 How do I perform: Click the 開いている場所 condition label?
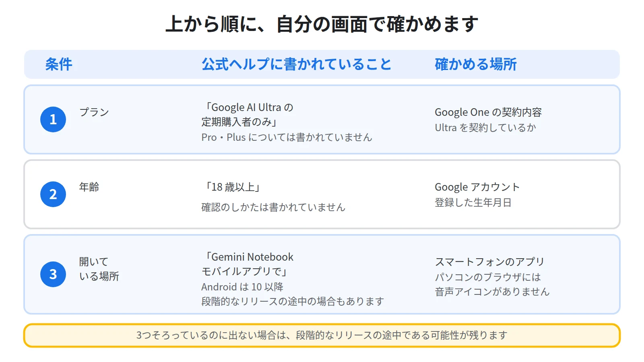99,269
